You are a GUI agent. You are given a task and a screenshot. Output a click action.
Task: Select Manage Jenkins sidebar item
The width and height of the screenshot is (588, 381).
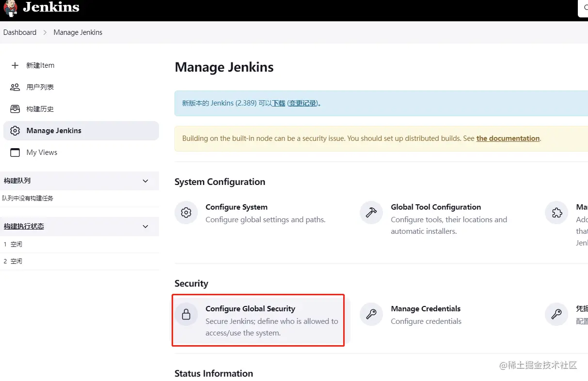[x=81, y=131]
